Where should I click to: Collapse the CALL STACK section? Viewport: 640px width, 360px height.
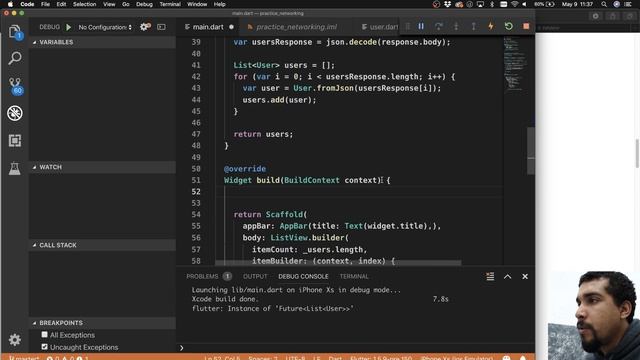click(x=102, y=245)
